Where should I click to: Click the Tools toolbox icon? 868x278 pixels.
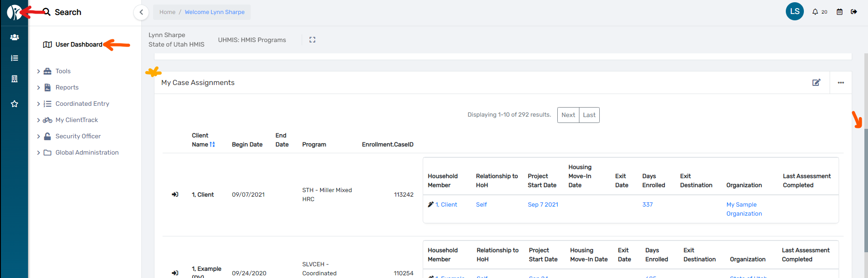[47, 71]
